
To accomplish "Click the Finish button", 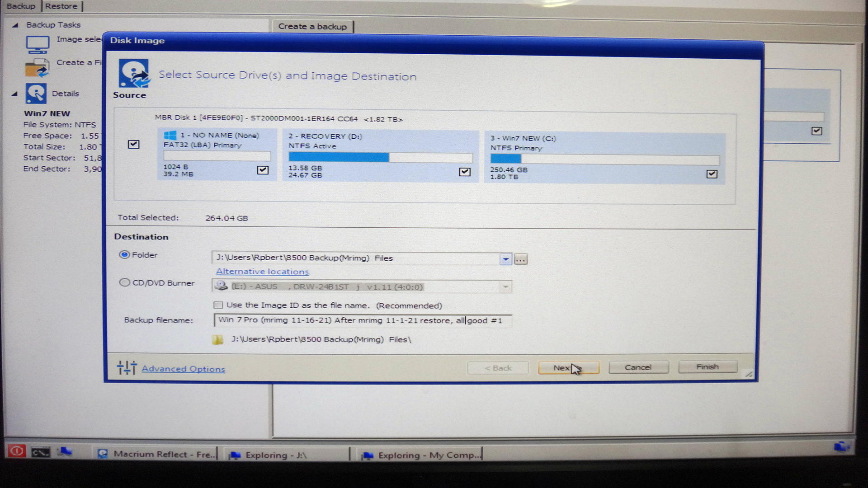I will pyautogui.click(x=708, y=367).
